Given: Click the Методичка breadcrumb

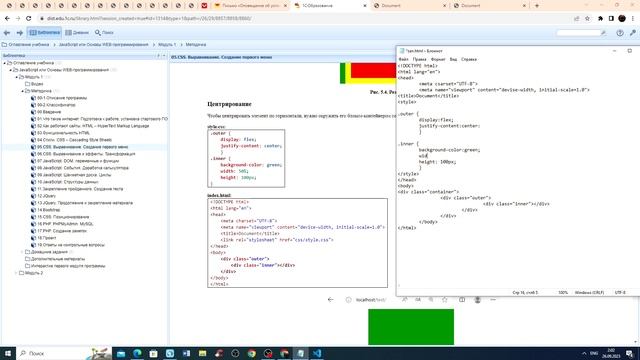Looking at the screenshot, I should [x=196, y=44].
